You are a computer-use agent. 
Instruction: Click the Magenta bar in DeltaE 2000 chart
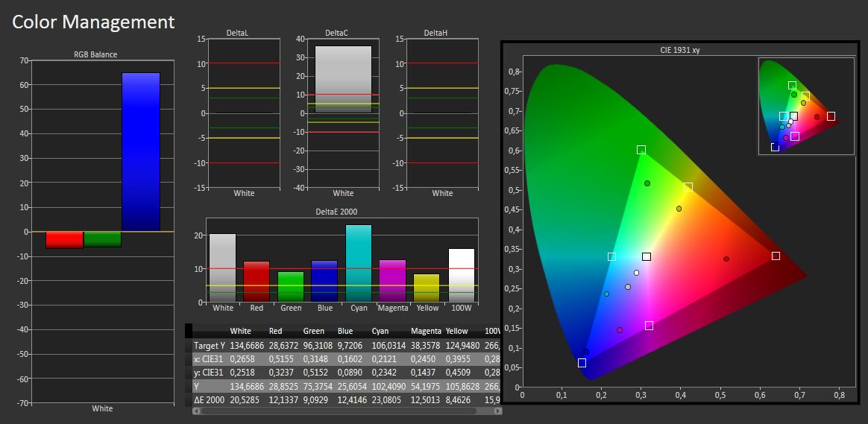coord(392,281)
